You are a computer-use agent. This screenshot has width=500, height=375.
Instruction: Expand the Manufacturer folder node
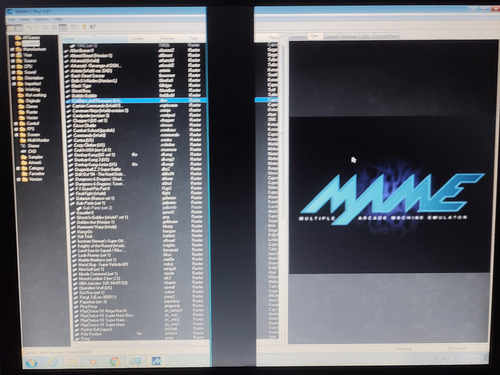pyautogui.click(x=13, y=49)
